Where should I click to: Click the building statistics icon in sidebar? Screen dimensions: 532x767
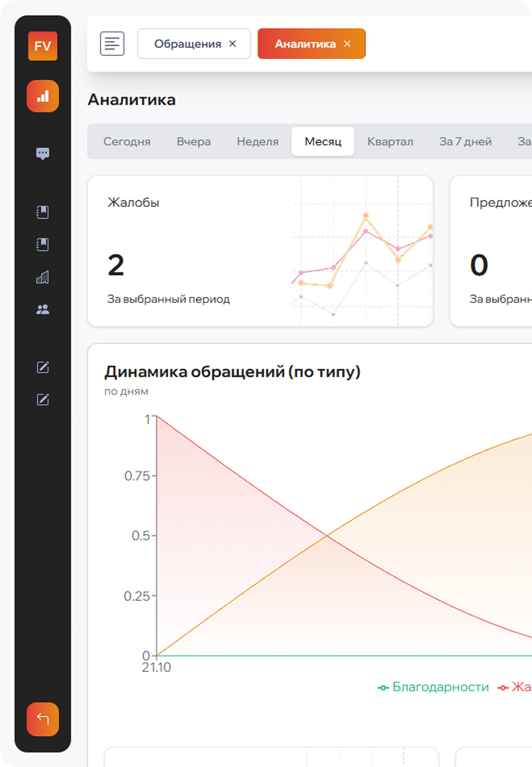42,277
